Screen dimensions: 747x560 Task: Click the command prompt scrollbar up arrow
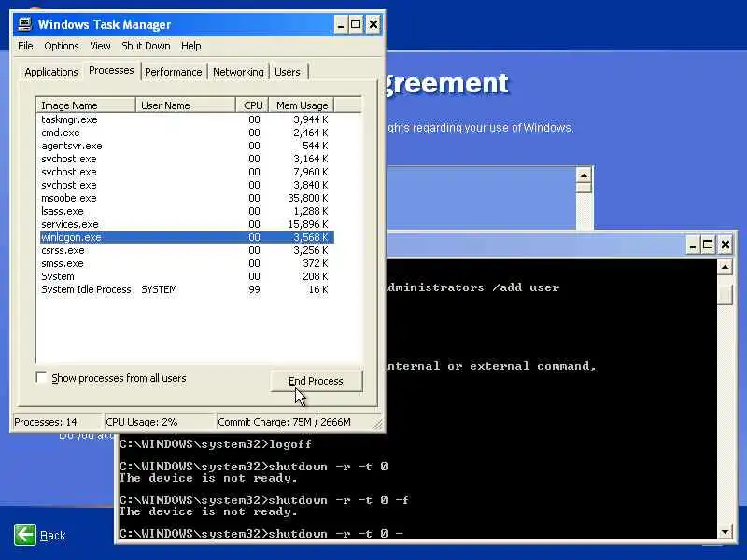click(725, 267)
